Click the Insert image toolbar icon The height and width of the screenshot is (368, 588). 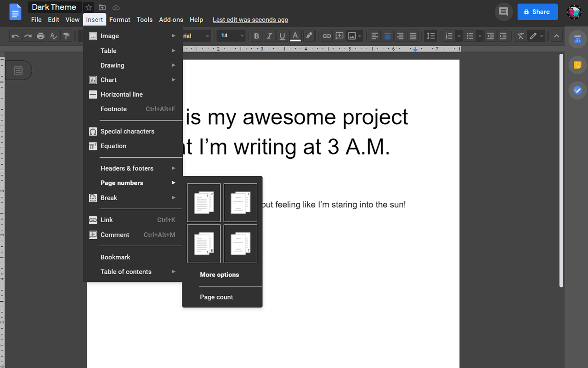coord(352,35)
